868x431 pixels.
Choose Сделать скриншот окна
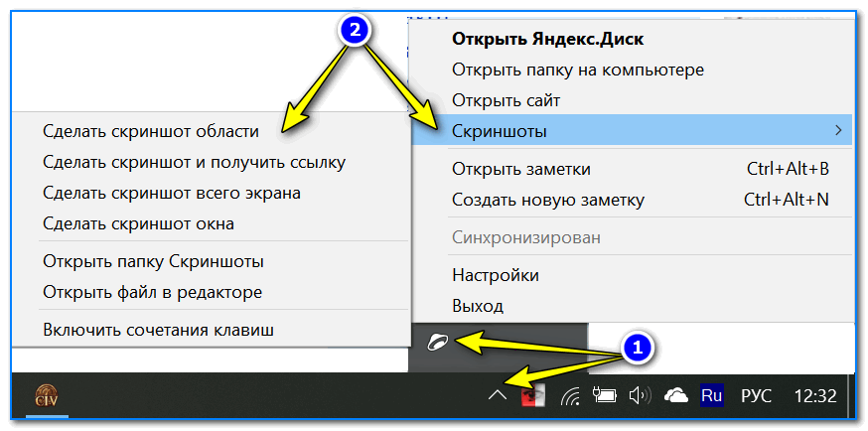click(x=138, y=222)
